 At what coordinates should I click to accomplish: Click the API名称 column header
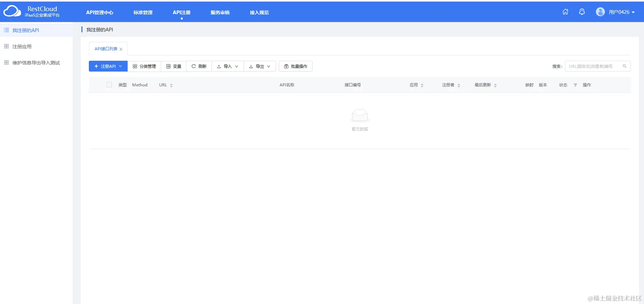point(287,85)
